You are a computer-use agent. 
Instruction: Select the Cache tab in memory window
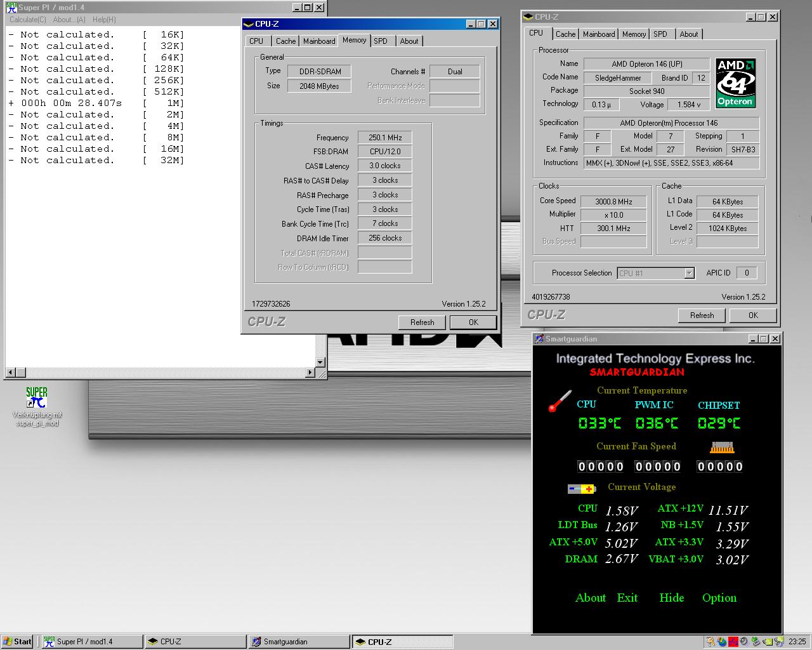click(285, 41)
